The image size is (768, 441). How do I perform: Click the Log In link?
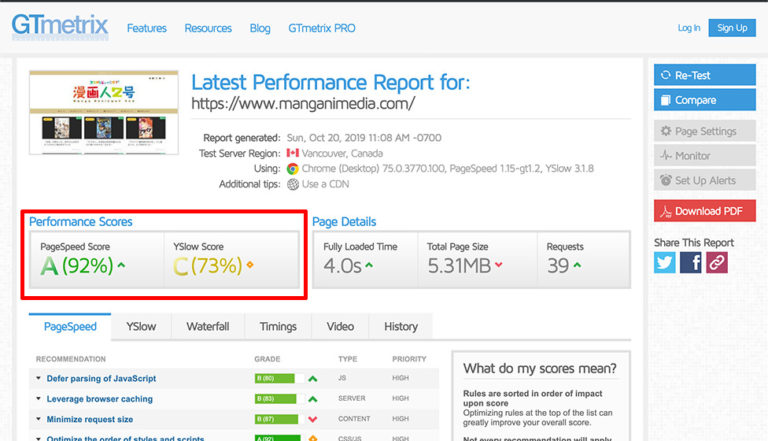(x=689, y=28)
